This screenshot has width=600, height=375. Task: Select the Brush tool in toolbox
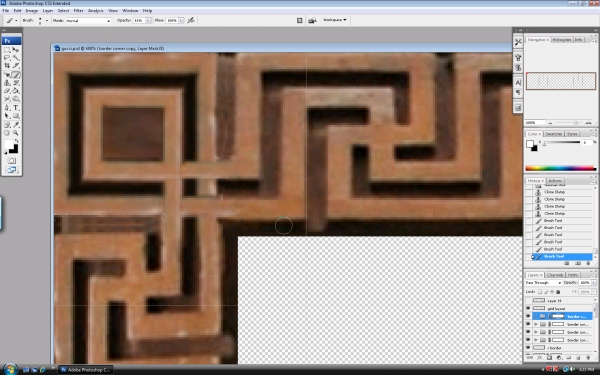tap(16, 75)
